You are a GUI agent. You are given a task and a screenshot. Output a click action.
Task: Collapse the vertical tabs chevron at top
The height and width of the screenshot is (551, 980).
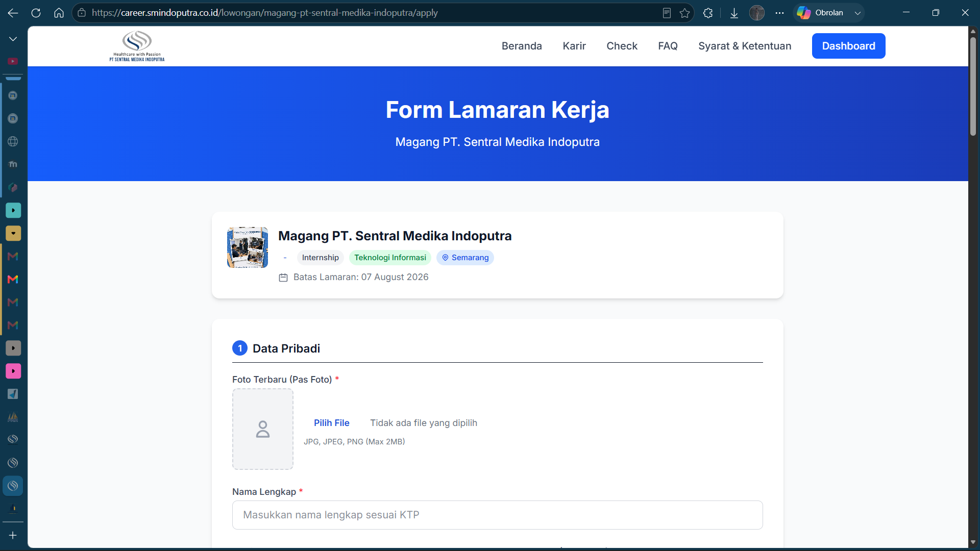pyautogui.click(x=13, y=39)
